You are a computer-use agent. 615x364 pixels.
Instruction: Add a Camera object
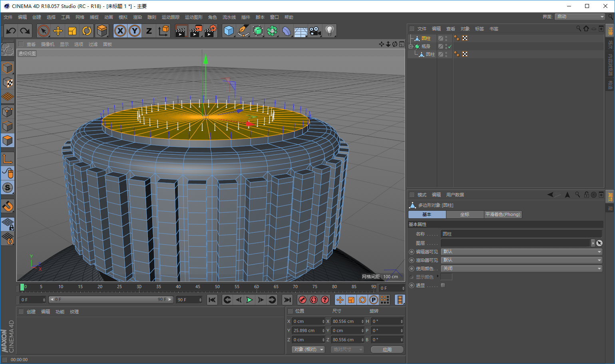pos(315,31)
